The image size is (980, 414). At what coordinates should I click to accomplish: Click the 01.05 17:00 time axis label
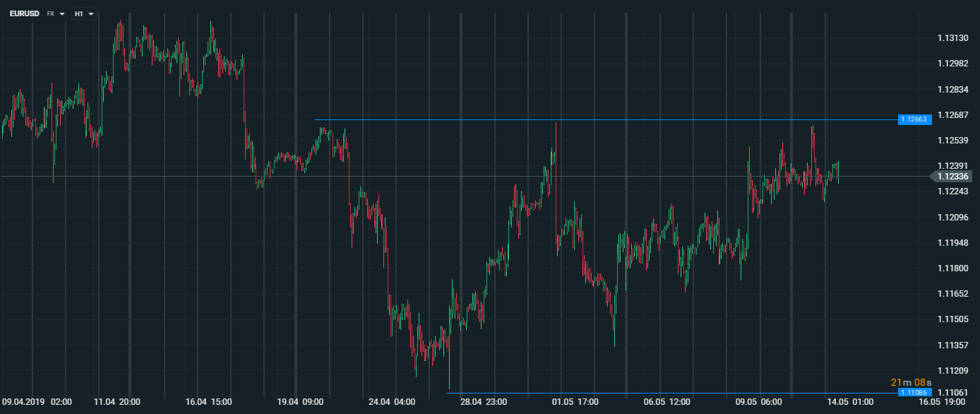coord(575,402)
